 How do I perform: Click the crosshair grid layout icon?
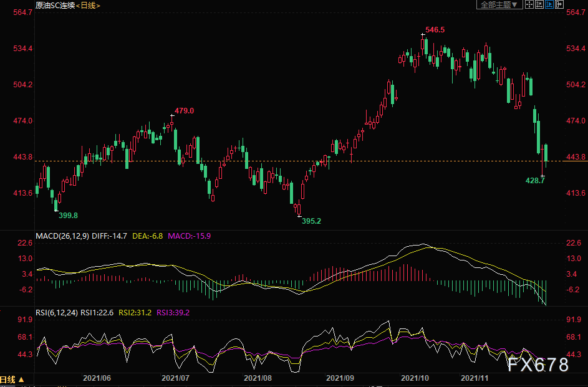(x=529, y=4)
